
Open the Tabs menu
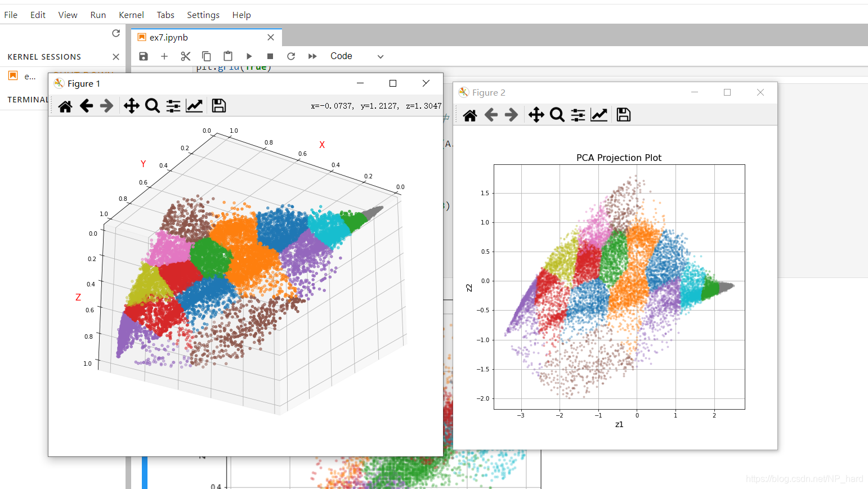point(165,15)
